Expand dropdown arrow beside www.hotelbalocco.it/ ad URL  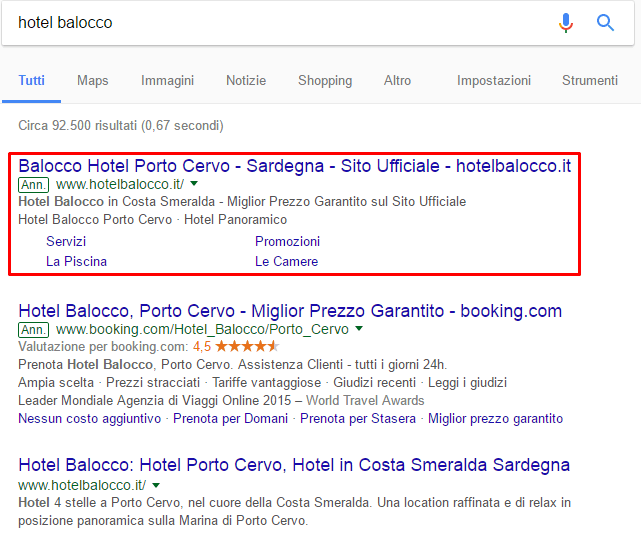click(x=194, y=184)
